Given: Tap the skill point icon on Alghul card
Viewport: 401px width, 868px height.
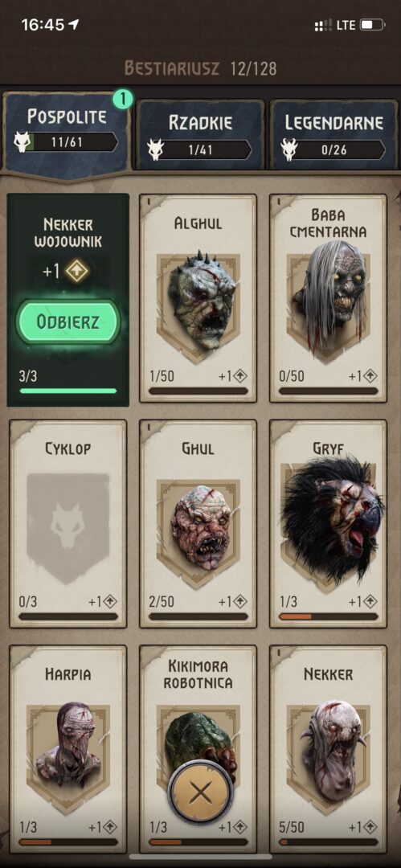Looking at the screenshot, I should [239, 376].
